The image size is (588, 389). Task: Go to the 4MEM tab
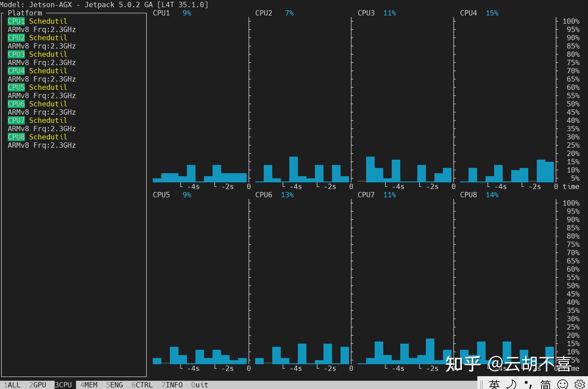tap(89, 385)
